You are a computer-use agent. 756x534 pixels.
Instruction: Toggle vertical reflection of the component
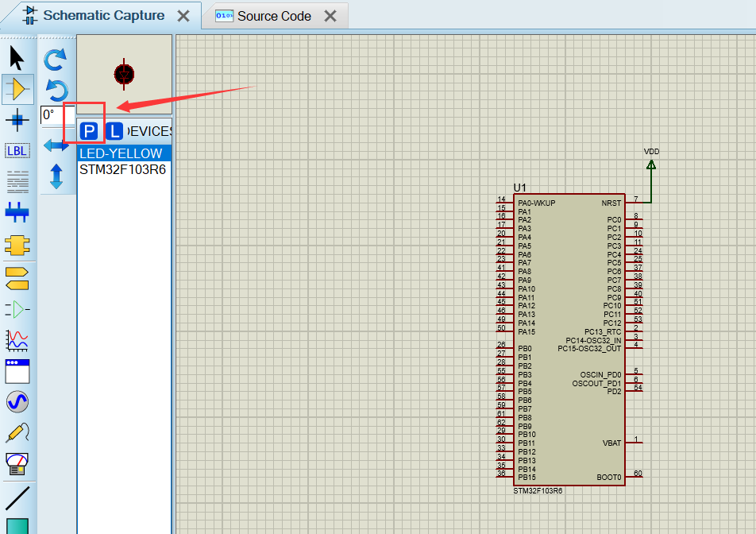coord(56,176)
